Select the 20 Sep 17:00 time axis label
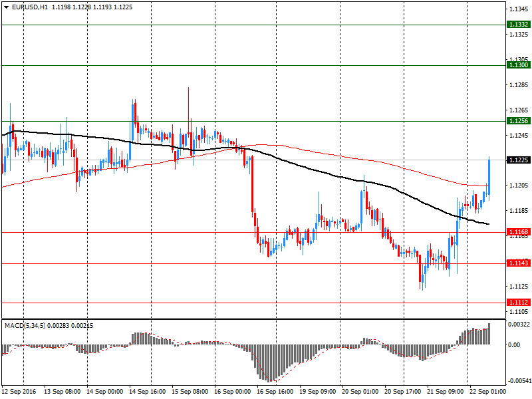This screenshot has height=399, width=532. coord(403,392)
